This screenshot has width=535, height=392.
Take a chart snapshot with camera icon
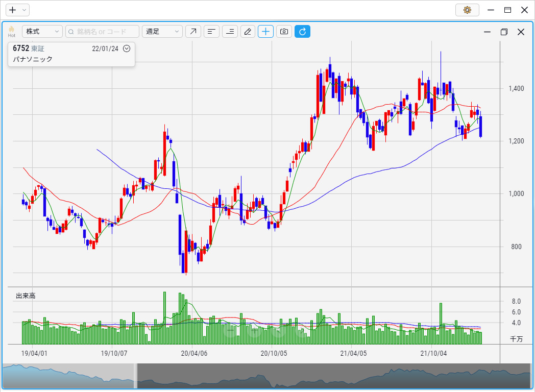click(284, 31)
